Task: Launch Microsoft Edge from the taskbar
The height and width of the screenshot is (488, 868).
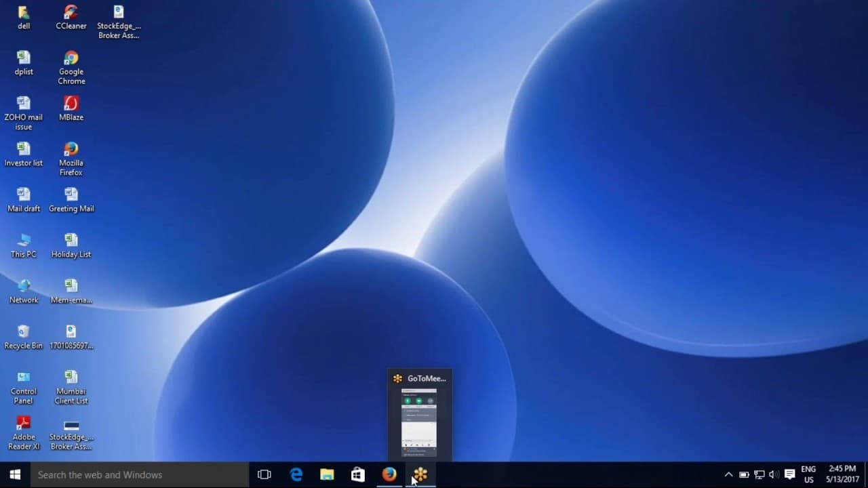Action: tap(296, 474)
